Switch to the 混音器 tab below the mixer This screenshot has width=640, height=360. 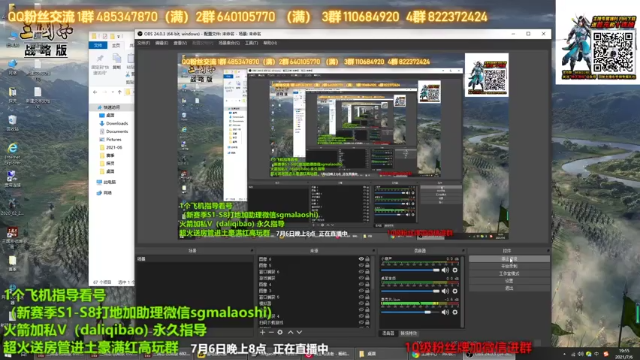pos(388,333)
